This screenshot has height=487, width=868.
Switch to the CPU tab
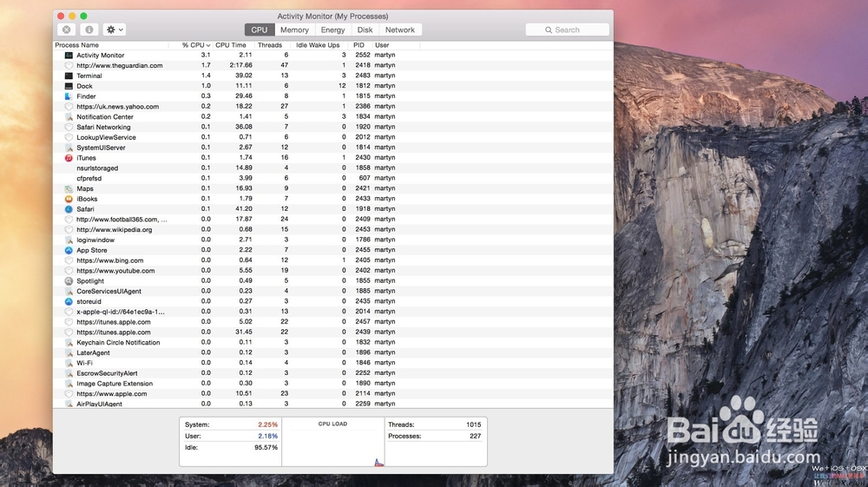259,30
